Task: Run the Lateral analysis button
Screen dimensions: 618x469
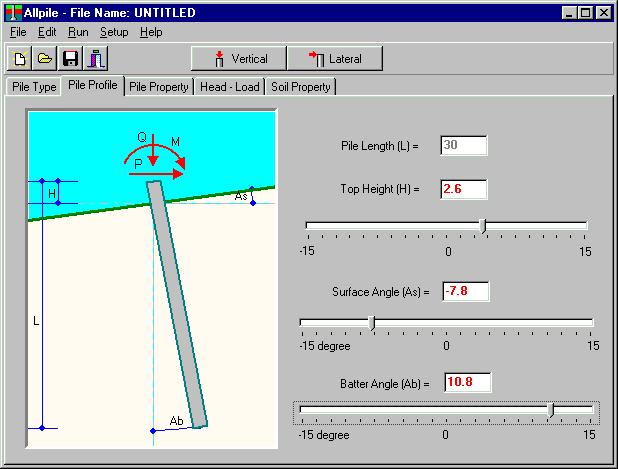Action: tap(334, 58)
